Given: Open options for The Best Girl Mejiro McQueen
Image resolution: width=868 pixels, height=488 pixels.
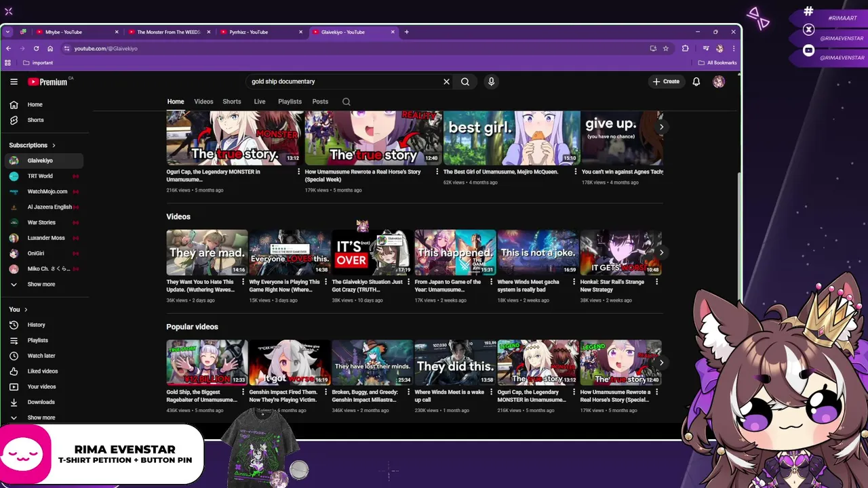Looking at the screenshot, I should (576, 172).
